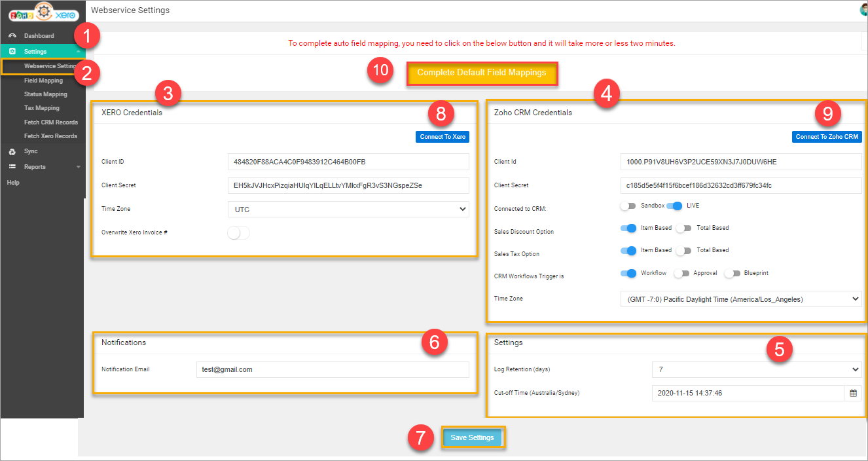Open the Log Retention days dropdown
The image size is (868, 461).
click(x=757, y=369)
